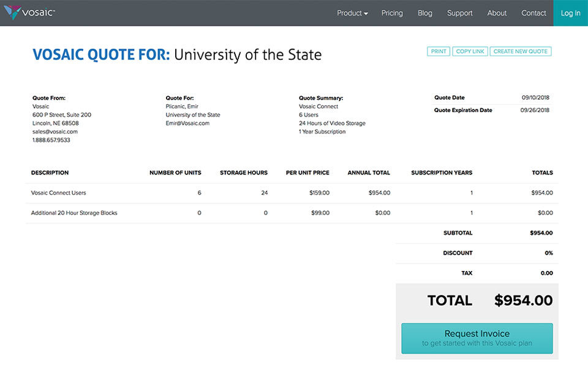This screenshot has width=588, height=372.
Task: Select 'Lincoln, NE 68508' text
Action: click(x=56, y=123)
